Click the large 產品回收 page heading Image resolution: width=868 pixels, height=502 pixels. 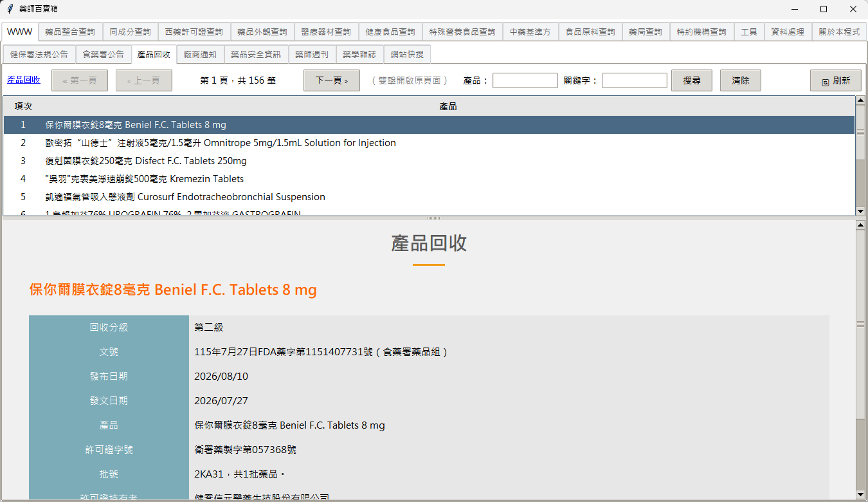click(429, 243)
